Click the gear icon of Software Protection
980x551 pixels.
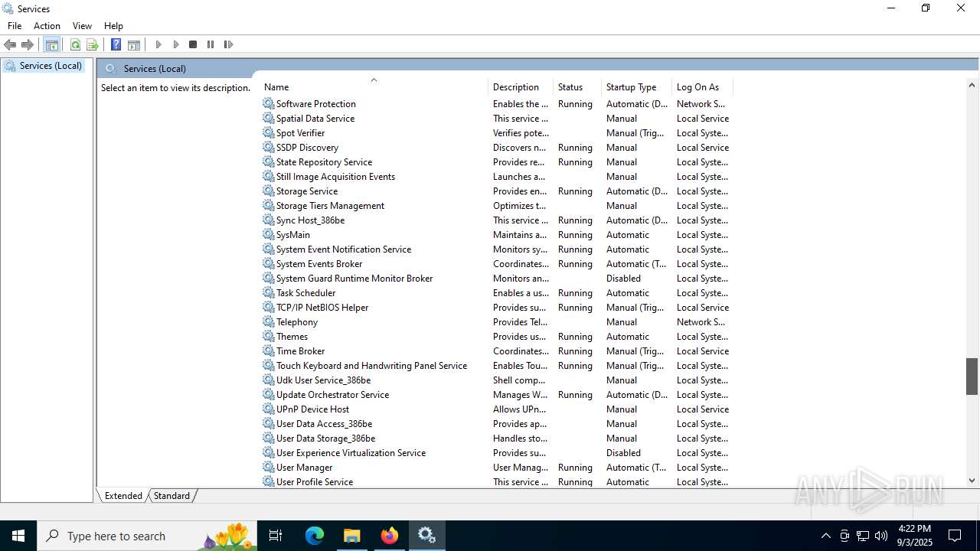[268, 104]
